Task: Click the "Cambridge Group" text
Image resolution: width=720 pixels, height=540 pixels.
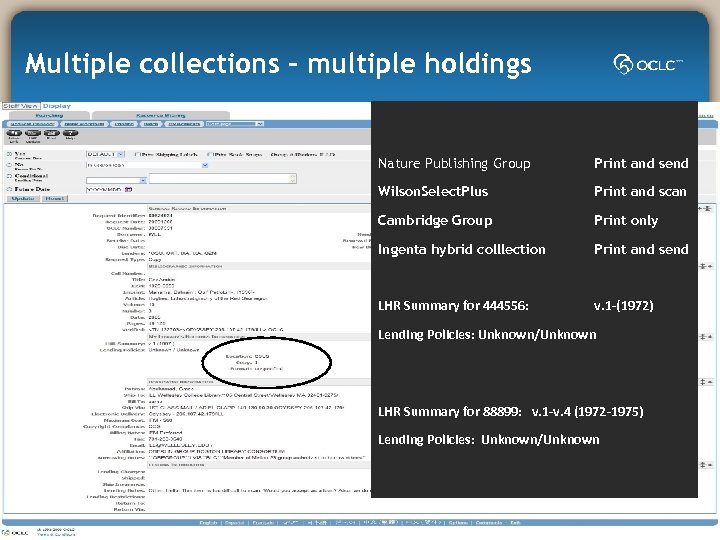Action: (435, 220)
